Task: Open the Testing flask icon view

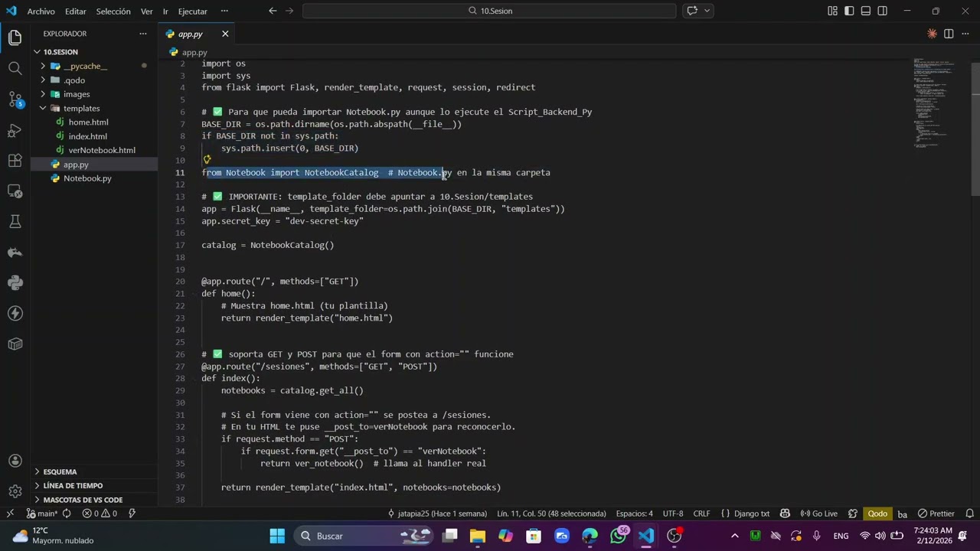Action: click(15, 221)
